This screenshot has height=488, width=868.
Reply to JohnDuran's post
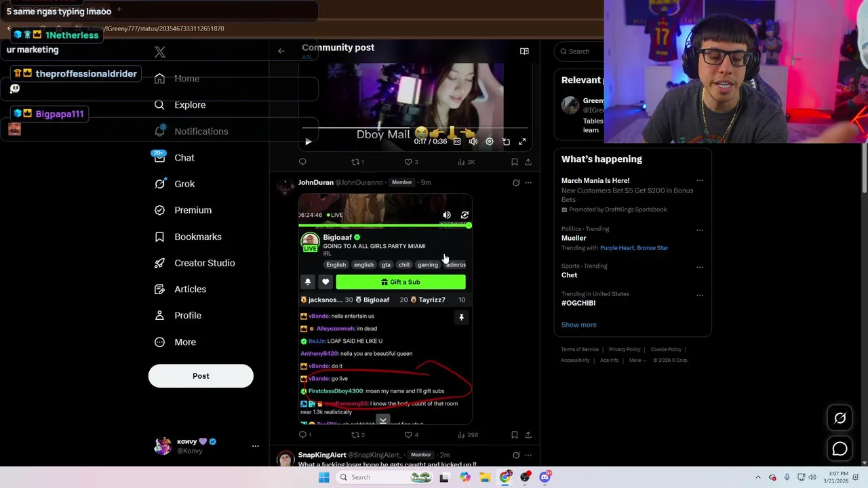305,434
